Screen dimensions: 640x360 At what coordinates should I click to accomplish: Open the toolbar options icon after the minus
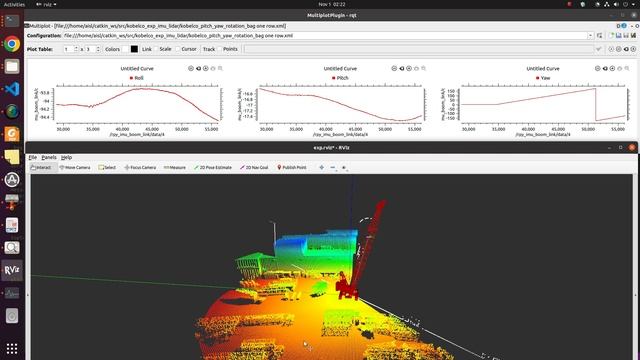point(344,167)
